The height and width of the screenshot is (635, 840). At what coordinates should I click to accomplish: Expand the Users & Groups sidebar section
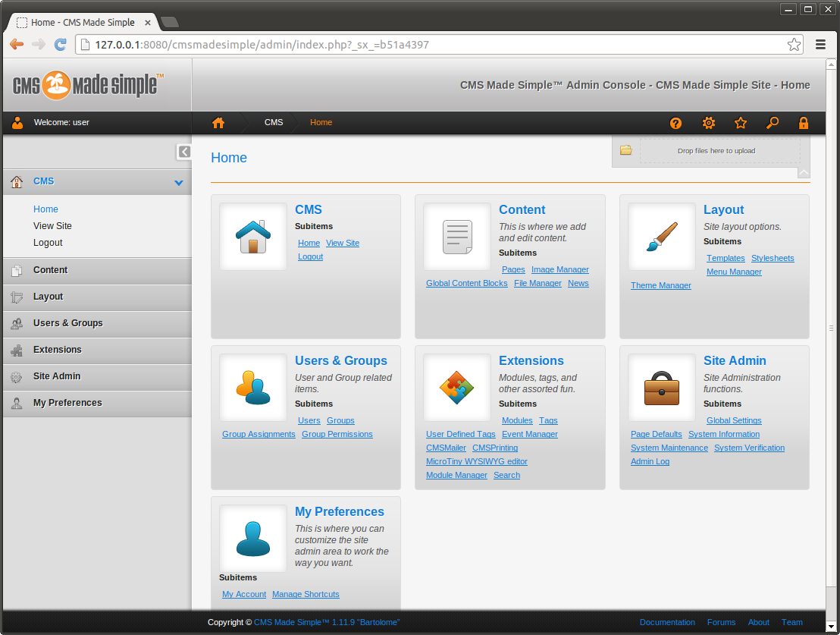67,323
